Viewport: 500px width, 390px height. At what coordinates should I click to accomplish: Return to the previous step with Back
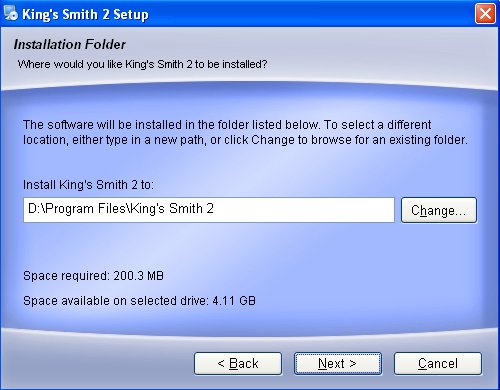(x=238, y=363)
